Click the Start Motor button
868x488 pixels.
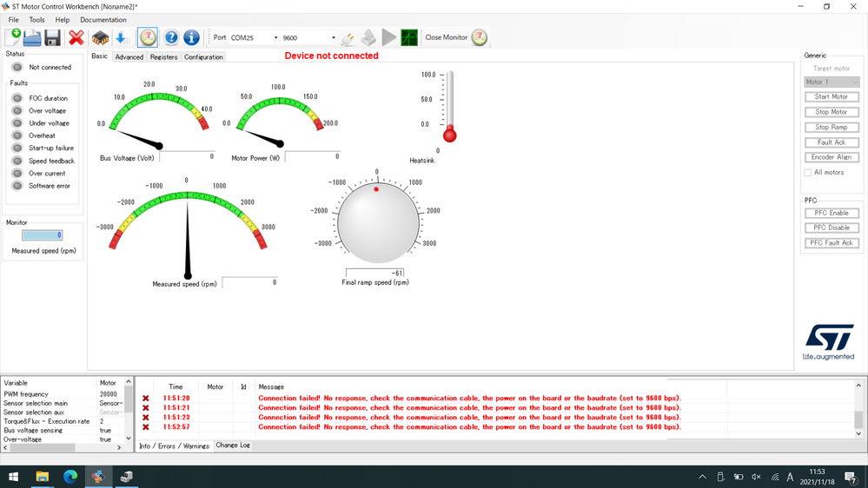tap(832, 97)
